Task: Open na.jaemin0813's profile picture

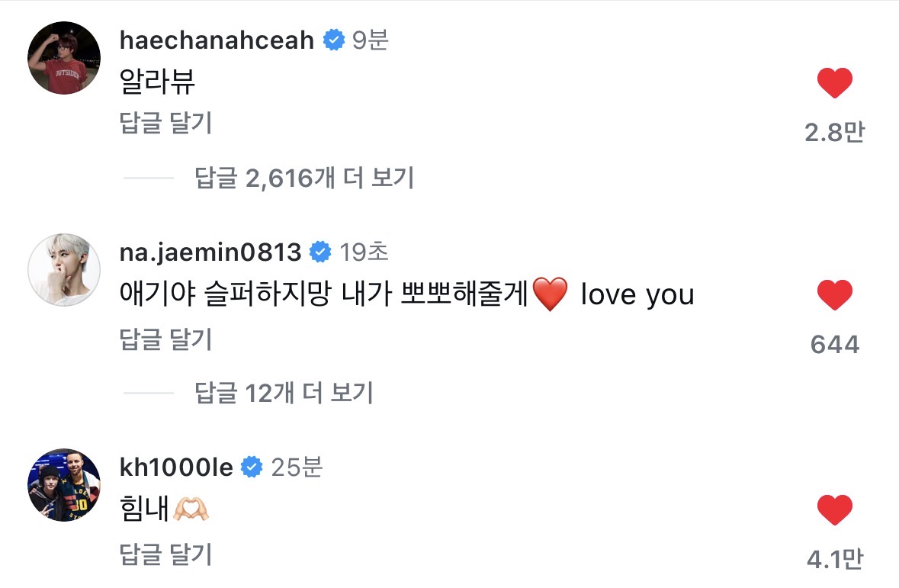Action: click(64, 269)
